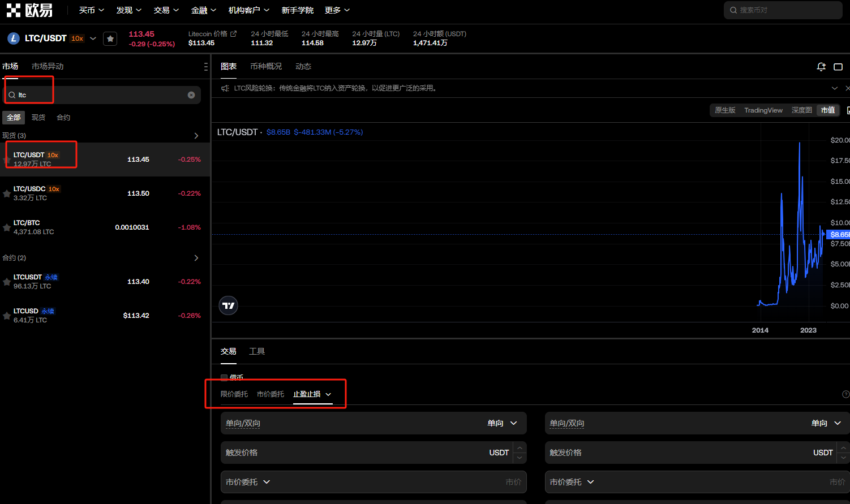Image resolution: width=850 pixels, height=504 pixels.
Task: Open the 更多 dropdown menu
Action: coord(337,10)
